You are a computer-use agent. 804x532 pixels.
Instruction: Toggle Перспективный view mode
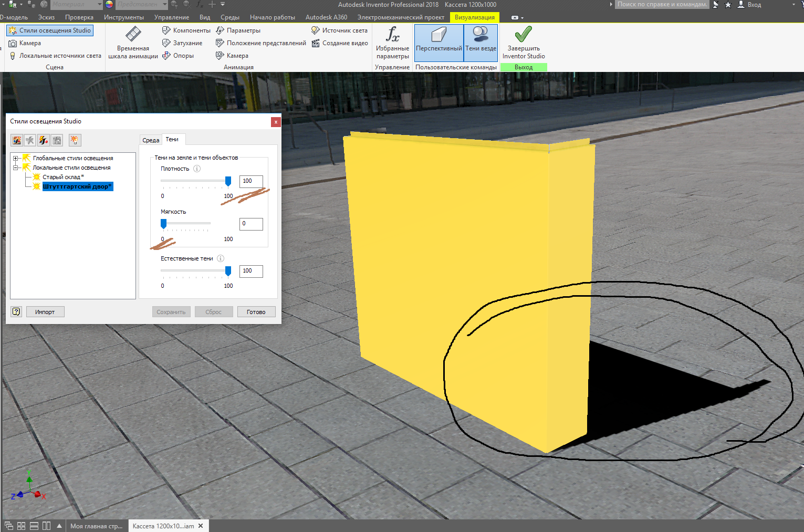(x=438, y=42)
